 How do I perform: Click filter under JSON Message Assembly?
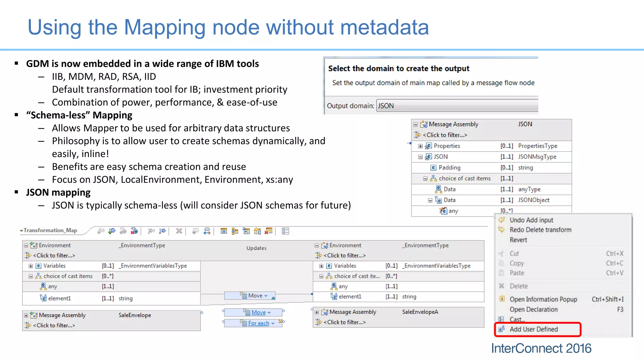(445, 135)
